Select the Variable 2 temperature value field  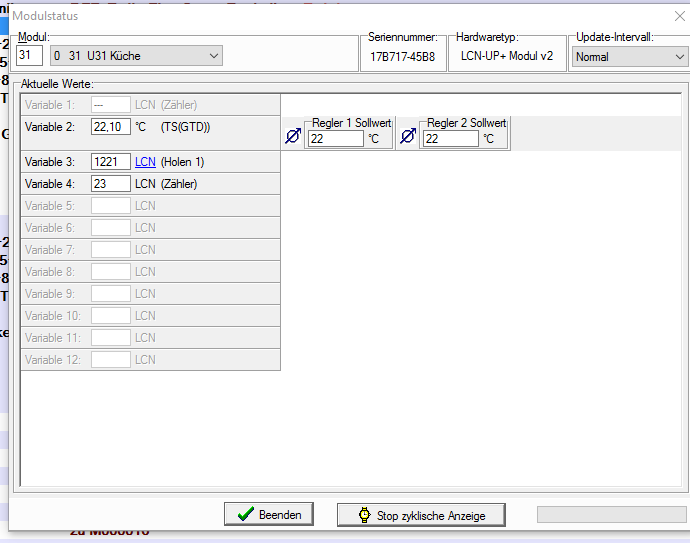[110, 127]
